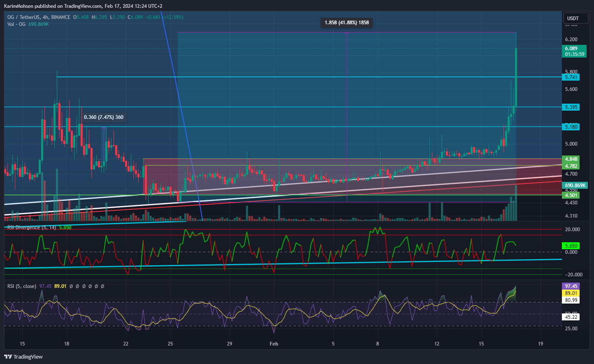Screen dimensions: 594x364
Task: Click the TradingView logo
Action: [x=23, y=357]
